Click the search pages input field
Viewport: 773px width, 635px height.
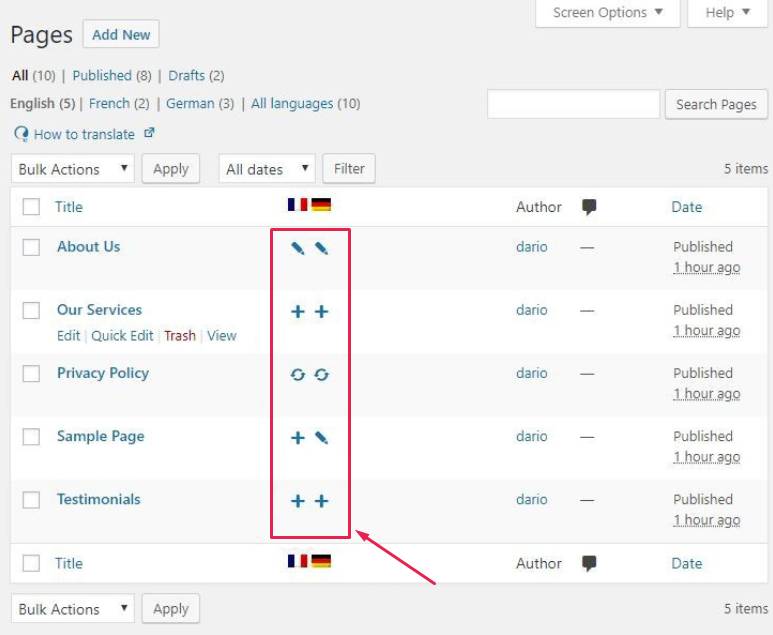click(573, 104)
